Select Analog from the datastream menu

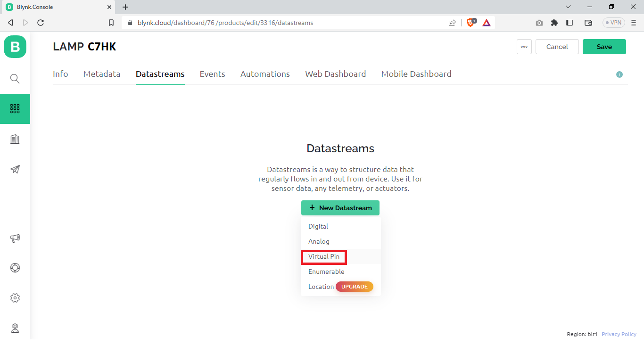point(340,241)
